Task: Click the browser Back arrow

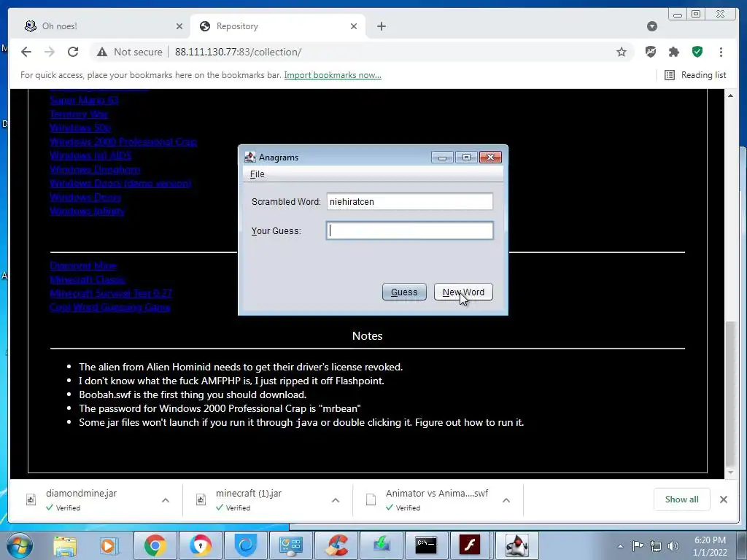Action: pos(26,52)
